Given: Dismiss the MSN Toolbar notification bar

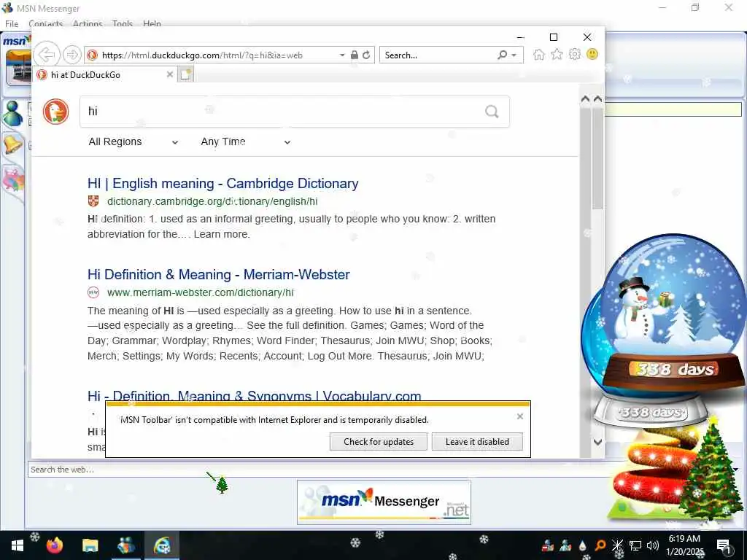Looking at the screenshot, I should tap(519, 416).
